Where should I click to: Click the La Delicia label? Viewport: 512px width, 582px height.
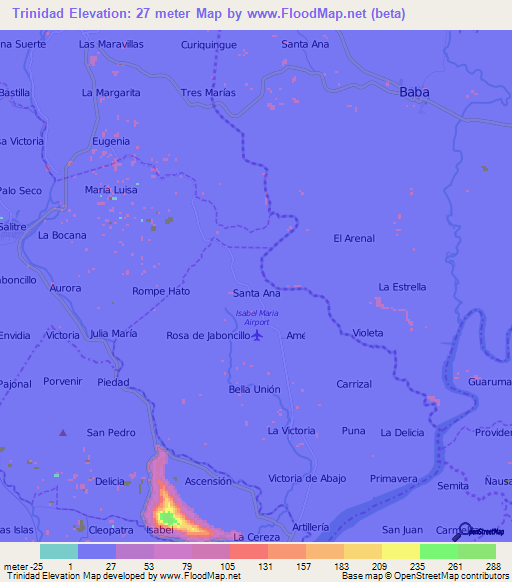tap(402, 432)
